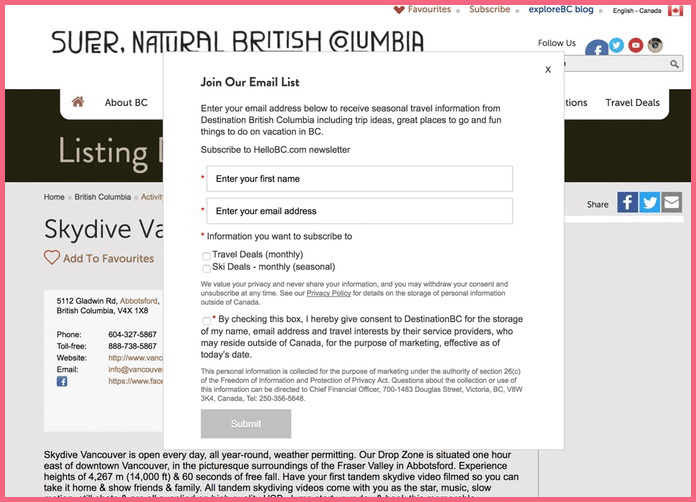The image size is (696, 502).
Task: Click the Submit button
Action: click(x=246, y=423)
